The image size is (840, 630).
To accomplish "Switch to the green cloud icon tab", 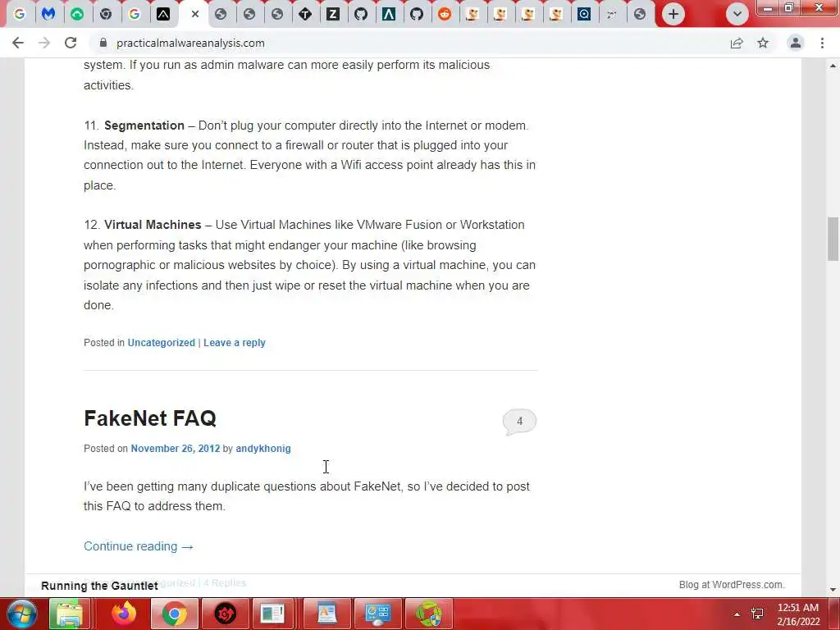I will 77,14.
